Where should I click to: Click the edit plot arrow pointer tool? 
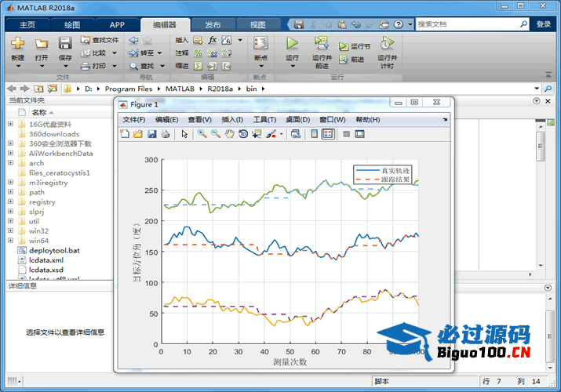(x=184, y=134)
